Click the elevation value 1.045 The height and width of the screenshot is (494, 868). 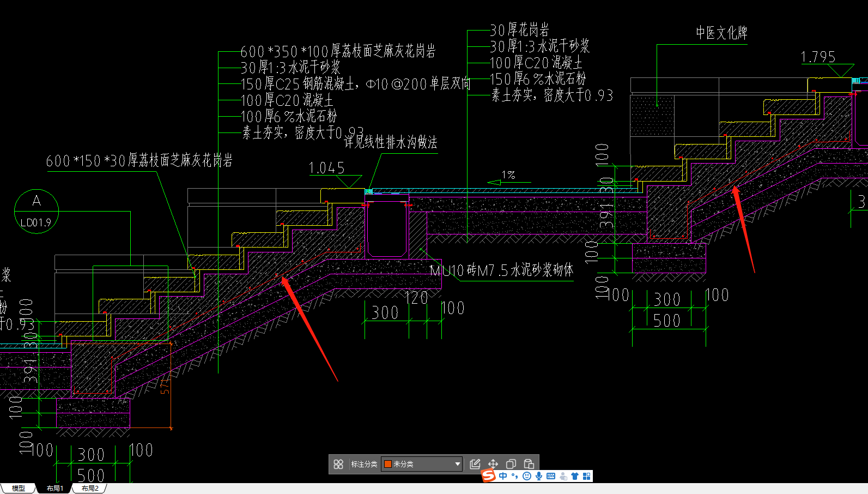(327, 168)
